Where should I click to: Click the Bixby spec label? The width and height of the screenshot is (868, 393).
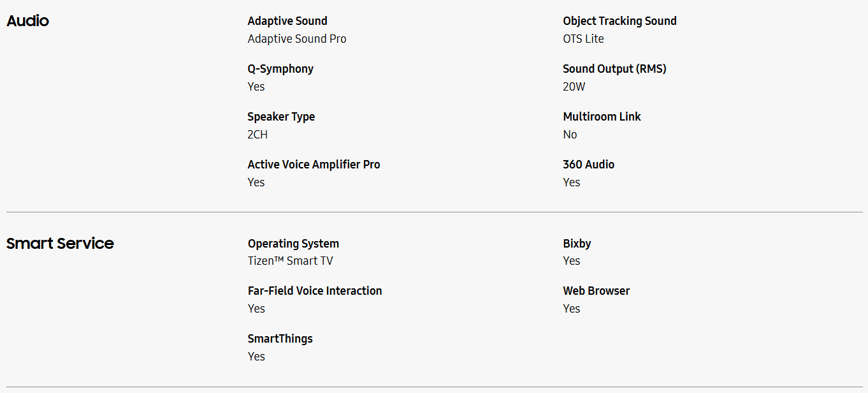pos(577,244)
